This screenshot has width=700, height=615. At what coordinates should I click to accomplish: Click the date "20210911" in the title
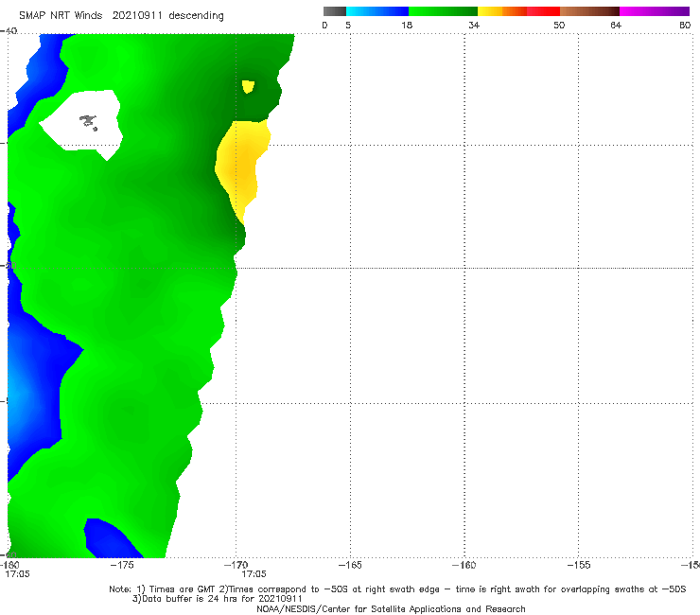(137, 16)
